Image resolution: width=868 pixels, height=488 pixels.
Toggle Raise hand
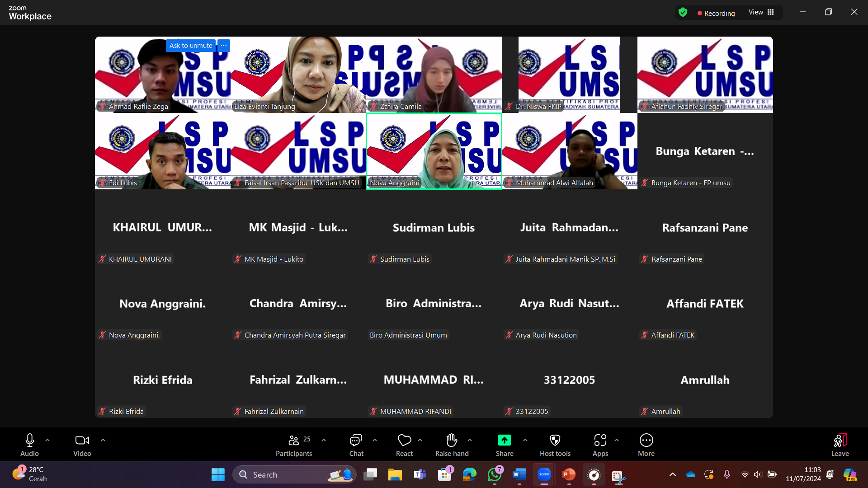tap(452, 445)
